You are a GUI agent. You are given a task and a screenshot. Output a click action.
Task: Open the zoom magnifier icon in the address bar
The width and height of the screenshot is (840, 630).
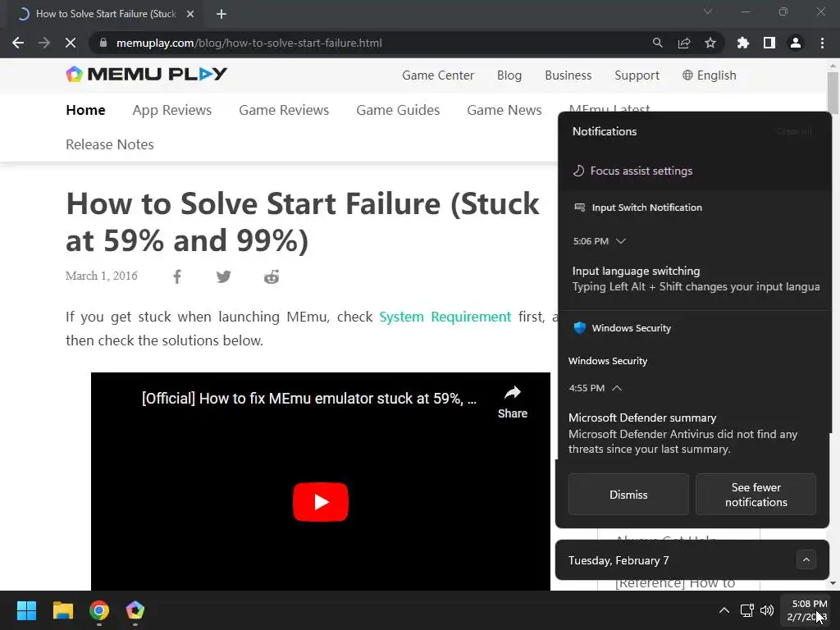click(x=657, y=43)
